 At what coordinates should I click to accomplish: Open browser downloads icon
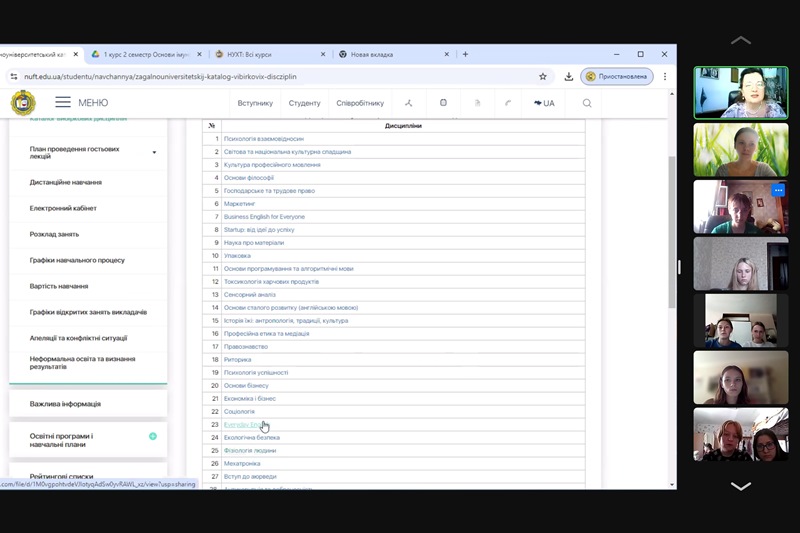click(x=568, y=76)
